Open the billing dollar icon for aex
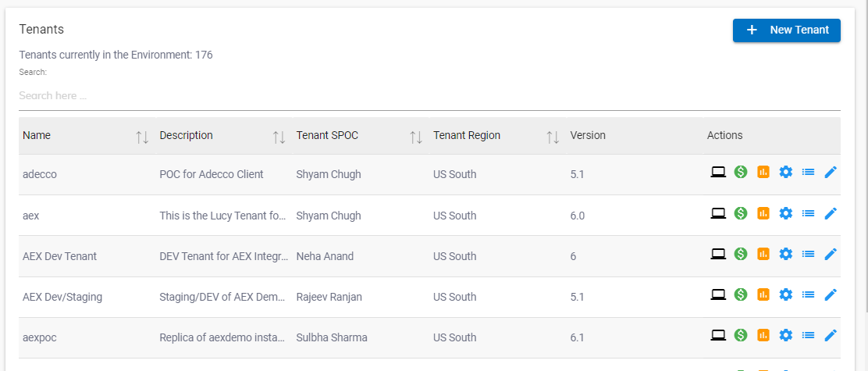This screenshot has width=868, height=371. pyautogui.click(x=741, y=212)
